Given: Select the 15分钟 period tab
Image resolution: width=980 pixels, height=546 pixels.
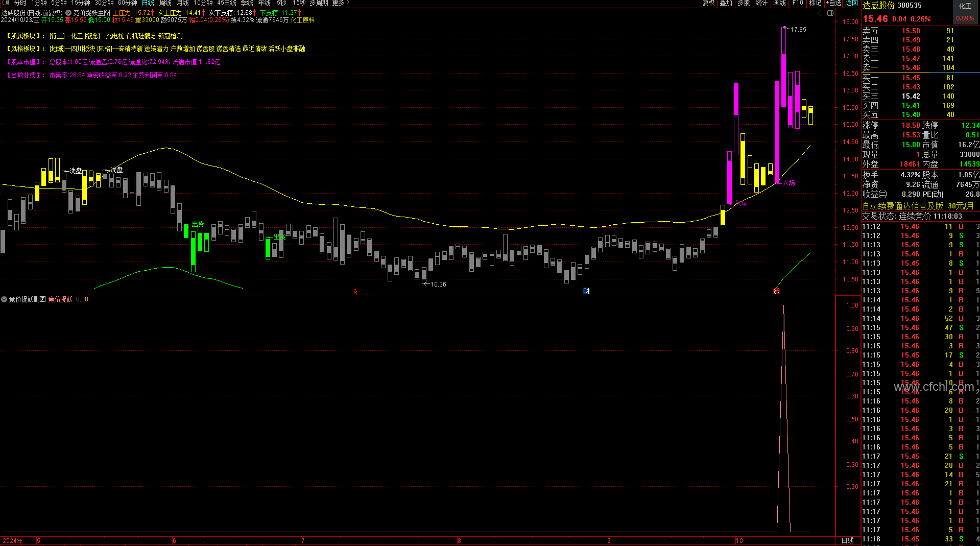Looking at the screenshot, I should pyautogui.click(x=81, y=3).
